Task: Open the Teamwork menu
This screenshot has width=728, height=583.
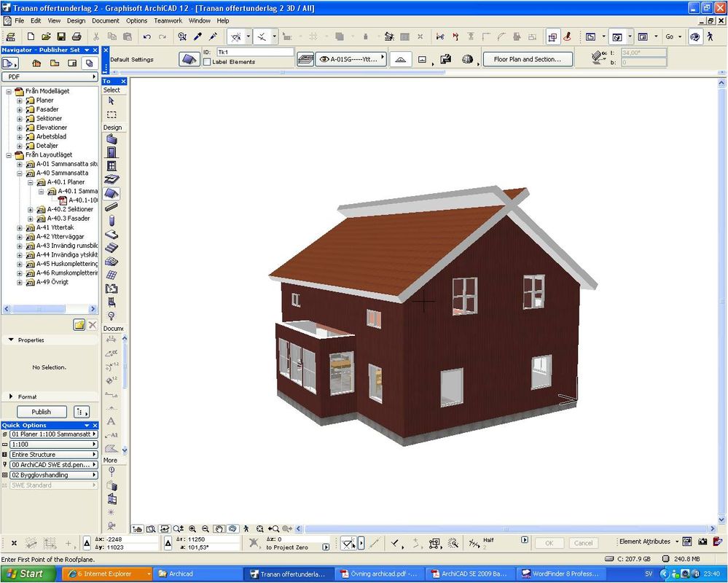Action: [168, 21]
